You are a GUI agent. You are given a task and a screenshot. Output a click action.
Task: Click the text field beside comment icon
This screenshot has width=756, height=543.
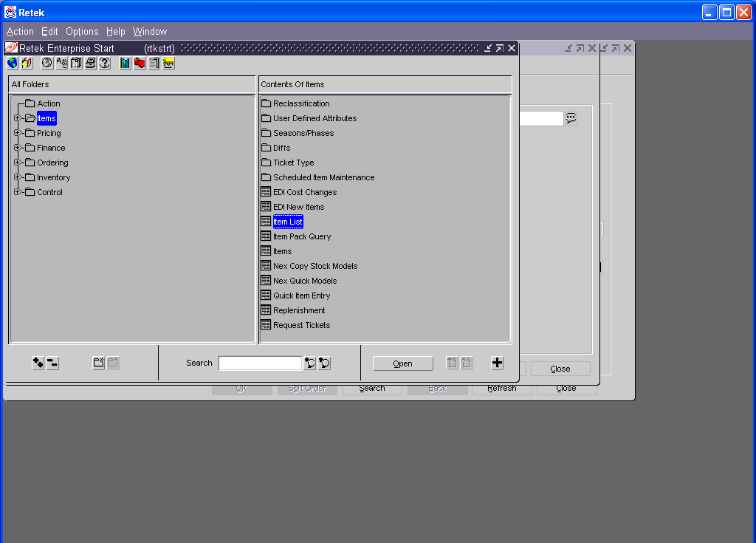[x=541, y=118]
